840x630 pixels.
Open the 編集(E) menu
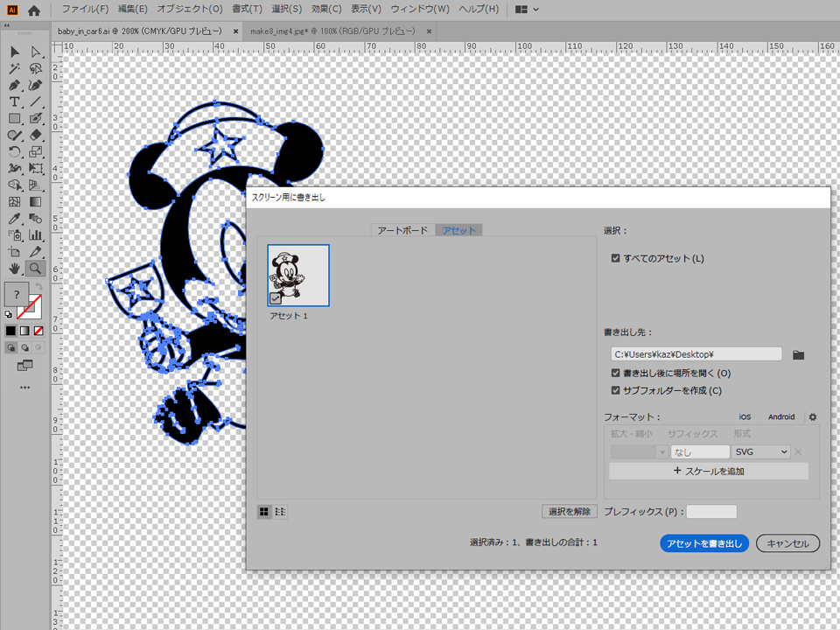pyautogui.click(x=132, y=9)
